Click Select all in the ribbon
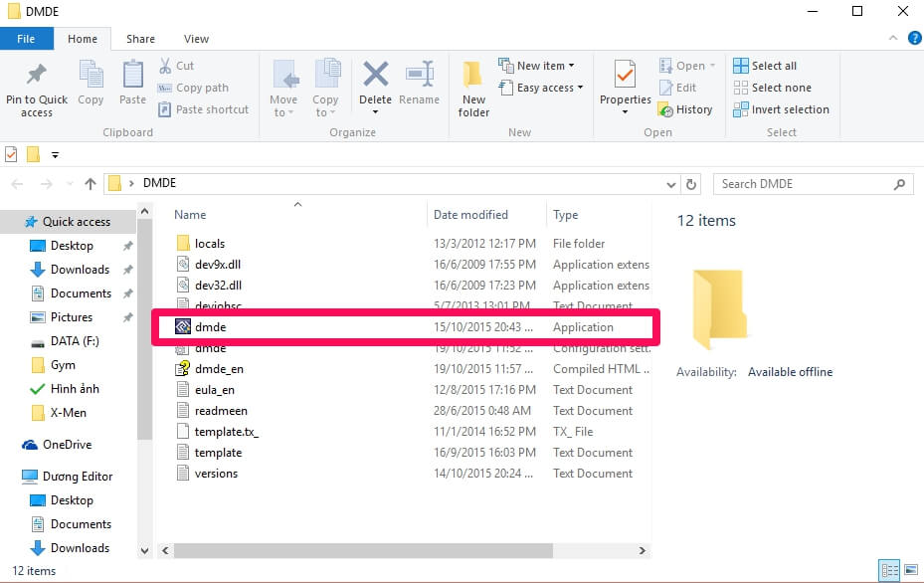Viewport: 924px width, 583px height. coord(764,66)
